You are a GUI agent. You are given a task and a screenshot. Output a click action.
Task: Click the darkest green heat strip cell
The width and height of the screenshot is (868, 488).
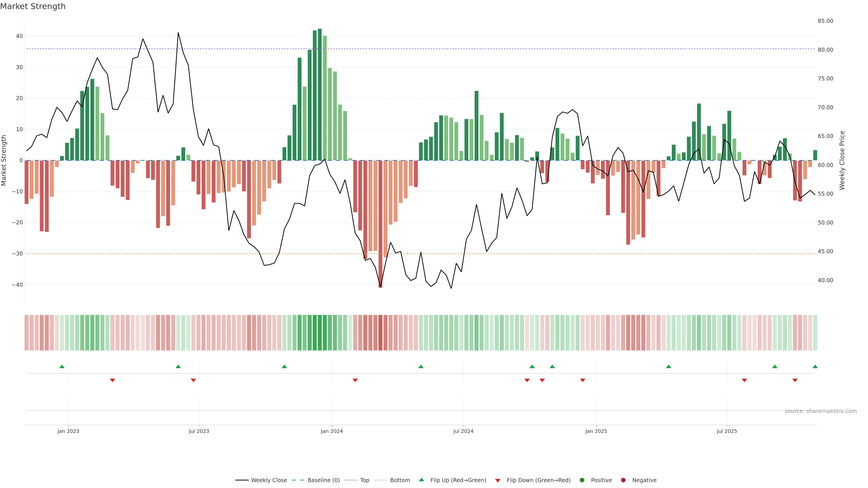(320, 333)
